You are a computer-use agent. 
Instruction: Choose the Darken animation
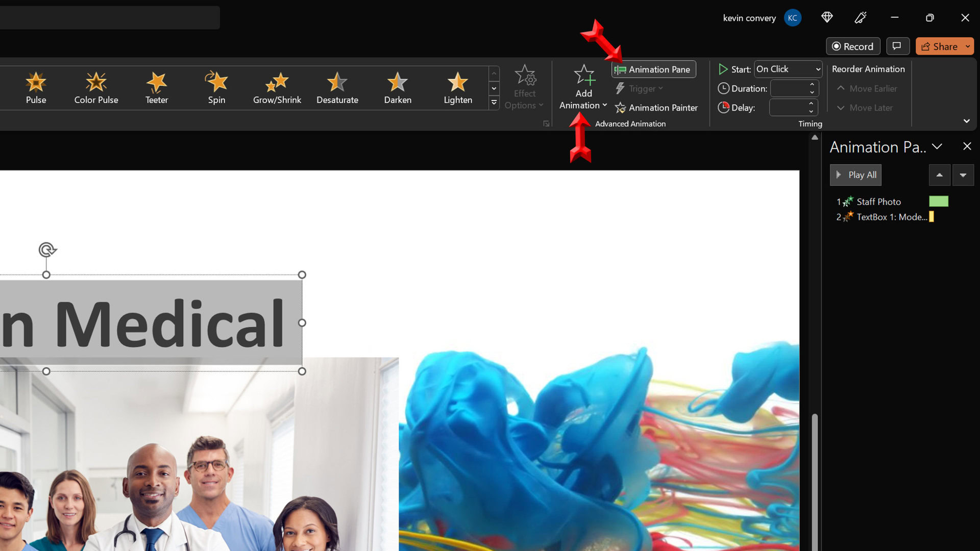(398, 88)
